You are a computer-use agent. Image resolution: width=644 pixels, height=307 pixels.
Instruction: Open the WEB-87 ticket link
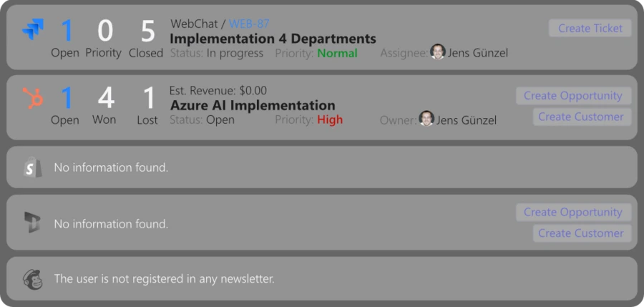pos(249,24)
